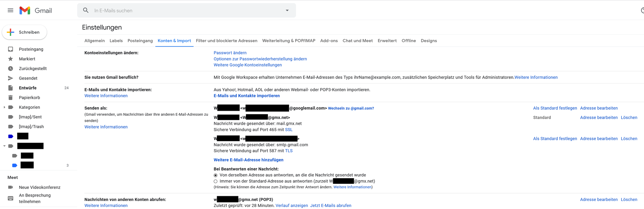
Task: Click the keyboard icon to join meeting
Action: click(10, 198)
